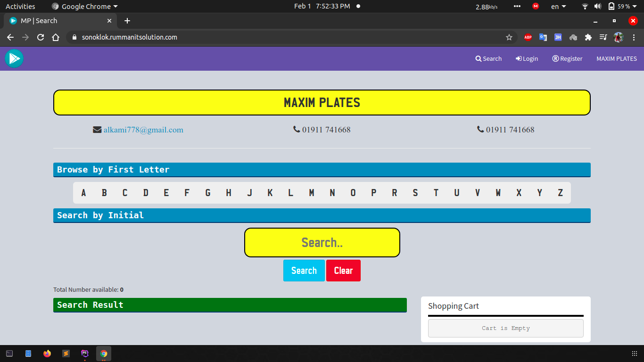Expand the 'en' keyboard language dropdown
Image resolution: width=644 pixels, height=362 pixels.
[x=559, y=7]
